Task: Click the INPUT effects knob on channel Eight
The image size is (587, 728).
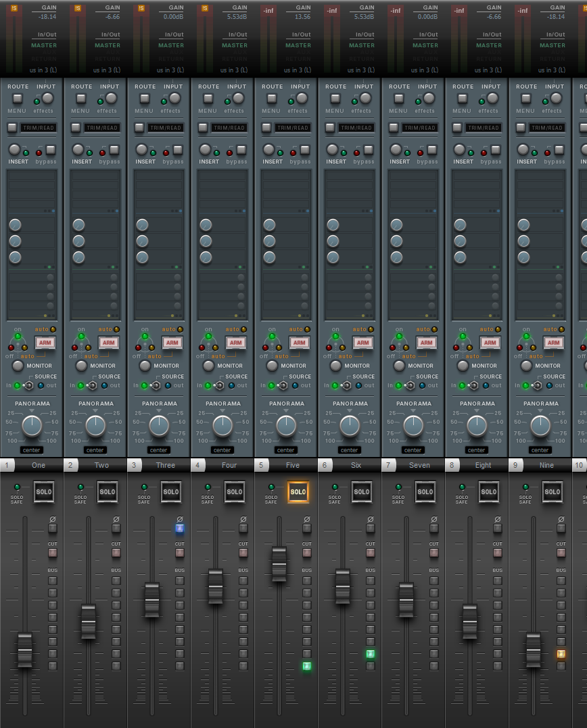Action: [492, 99]
